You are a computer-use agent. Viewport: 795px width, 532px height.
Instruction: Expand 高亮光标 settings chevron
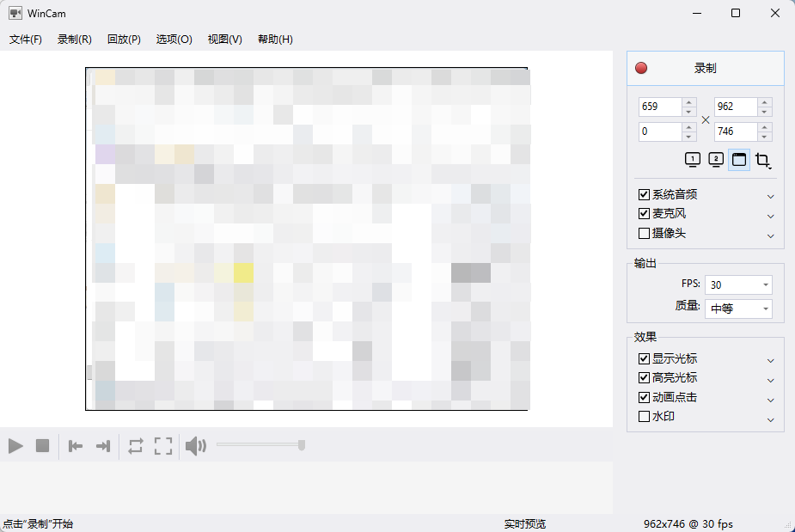tap(771, 381)
